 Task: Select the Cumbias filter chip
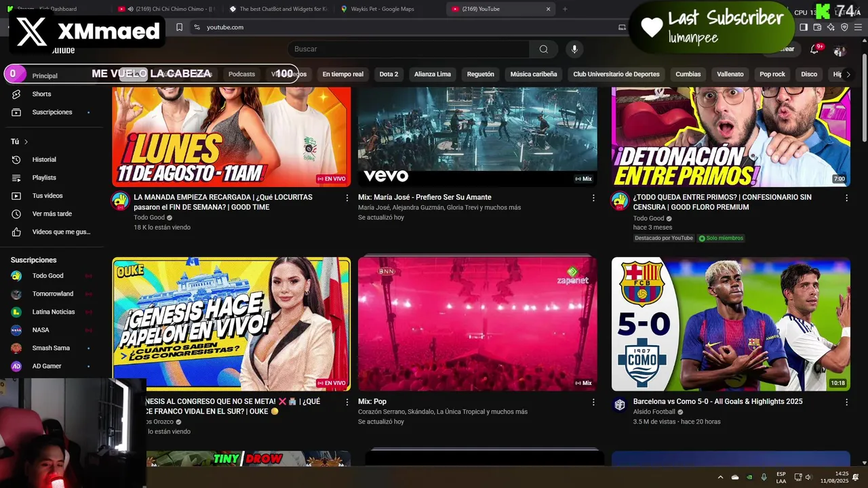[688, 74]
